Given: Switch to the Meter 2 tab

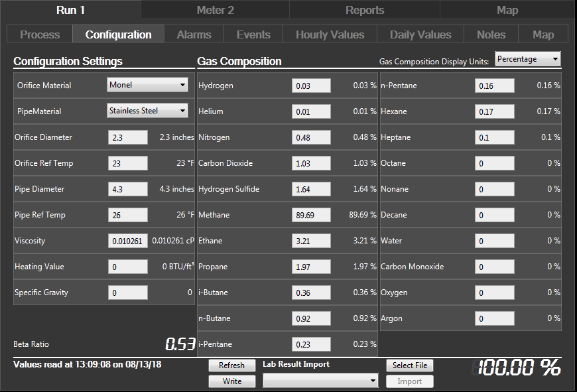Looking at the screenshot, I should point(215,10).
